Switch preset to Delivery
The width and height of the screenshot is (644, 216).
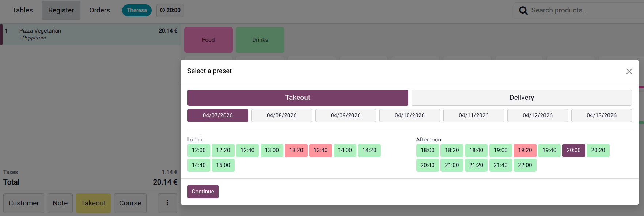[521, 98]
